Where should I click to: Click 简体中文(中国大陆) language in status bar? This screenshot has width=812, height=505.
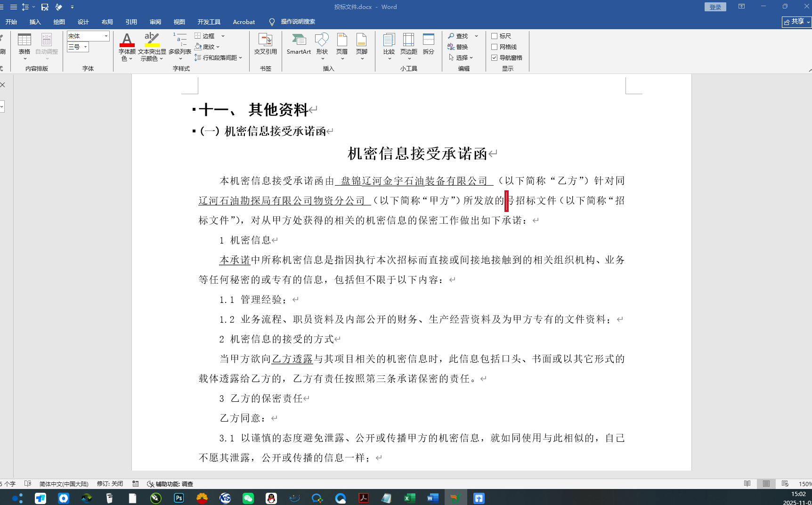(64, 484)
